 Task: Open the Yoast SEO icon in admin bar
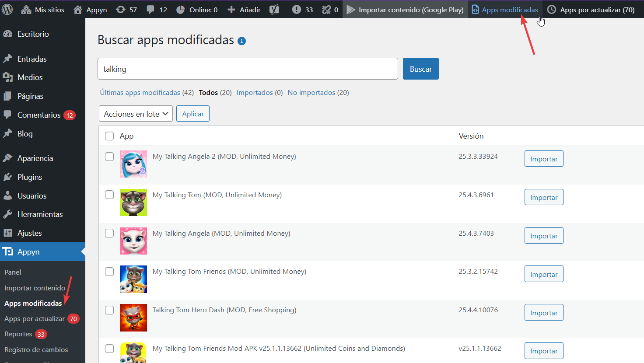click(274, 9)
